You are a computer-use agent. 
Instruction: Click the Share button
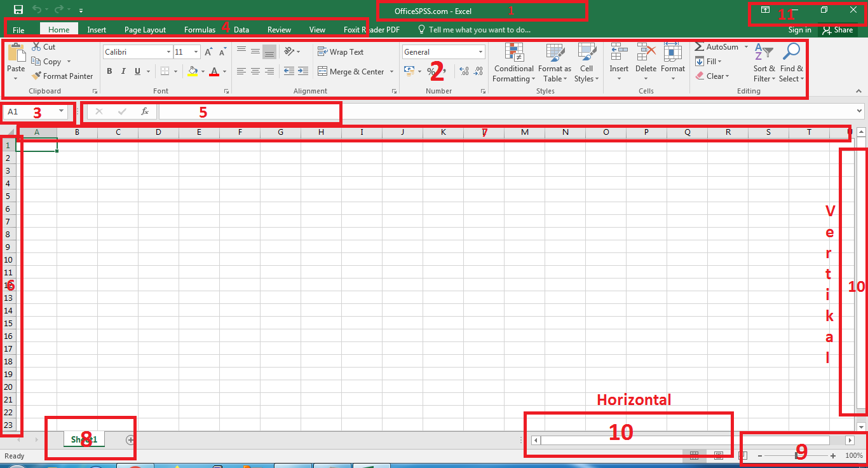(837, 30)
